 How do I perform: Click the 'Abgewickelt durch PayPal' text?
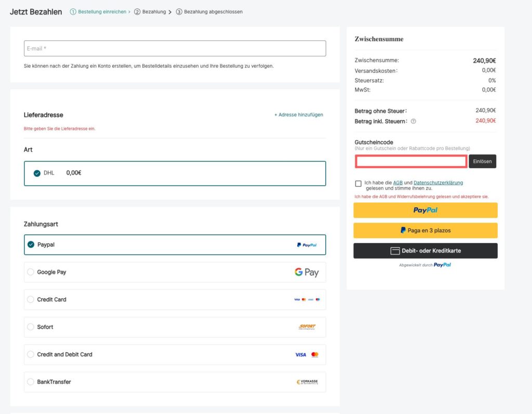(425, 265)
